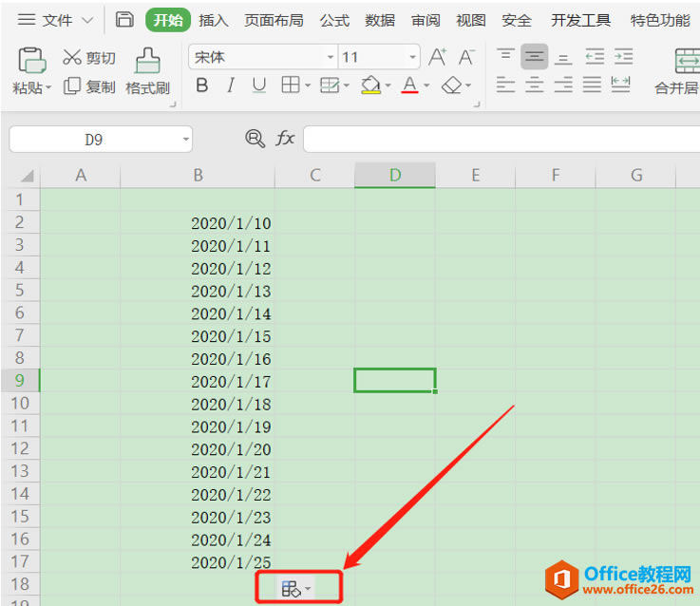700x606 pixels.
Task: Decrease indent icon
Action: (x=595, y=56)
